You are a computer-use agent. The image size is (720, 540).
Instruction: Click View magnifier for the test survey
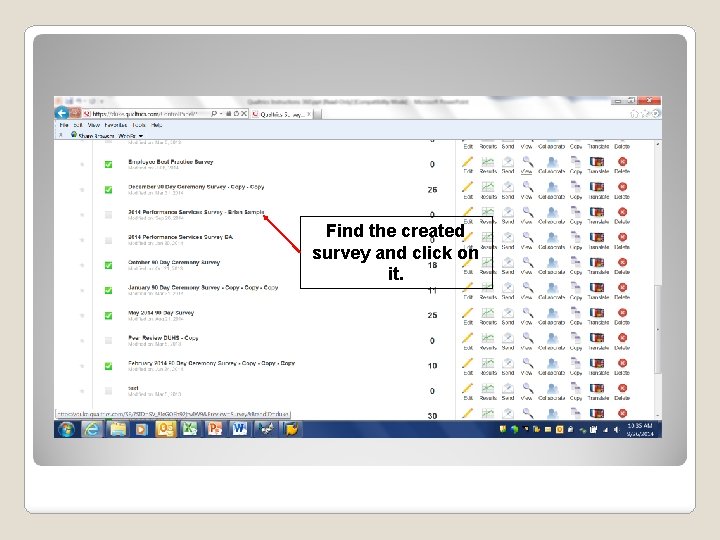528,388
